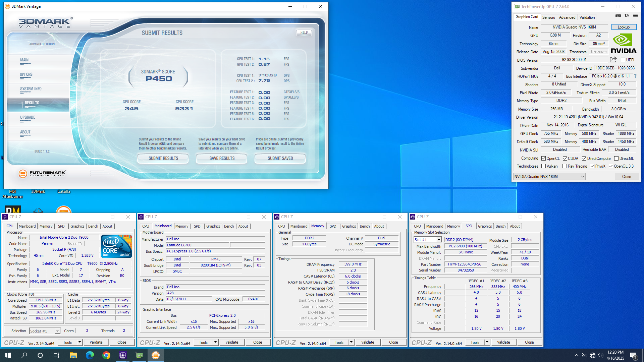The height and width of the screenshot is (362, 644).
Task: Toggle the OpenGL 3.3 checkbox
Action: coord(611,166)
